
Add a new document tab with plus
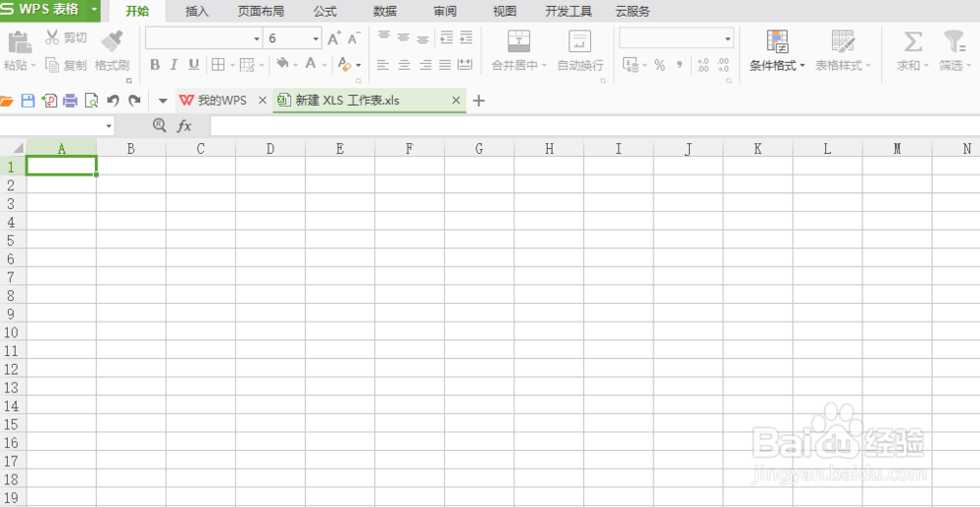click(479, 101)
